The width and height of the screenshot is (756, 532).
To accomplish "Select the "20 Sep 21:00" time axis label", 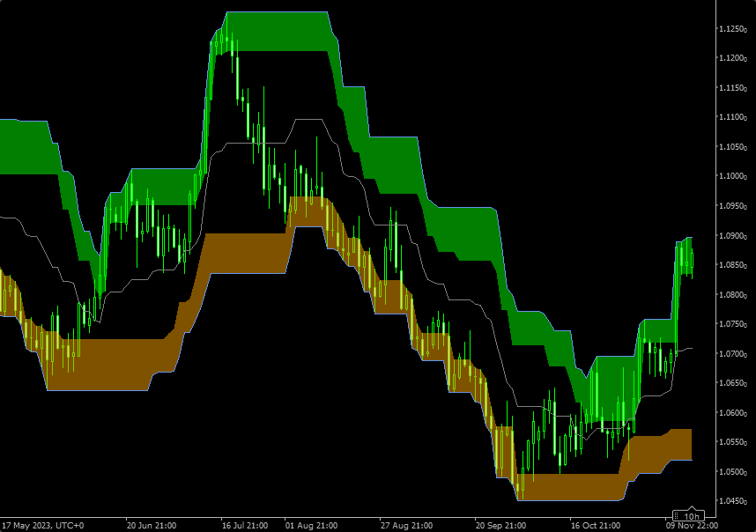I will (x=501, y=525).
